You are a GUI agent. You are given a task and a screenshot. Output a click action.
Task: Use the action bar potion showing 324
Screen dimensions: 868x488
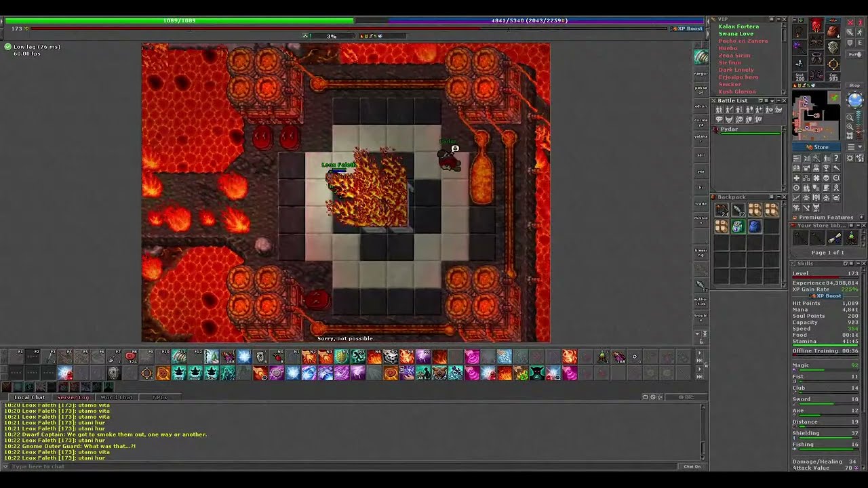point(130,357)
